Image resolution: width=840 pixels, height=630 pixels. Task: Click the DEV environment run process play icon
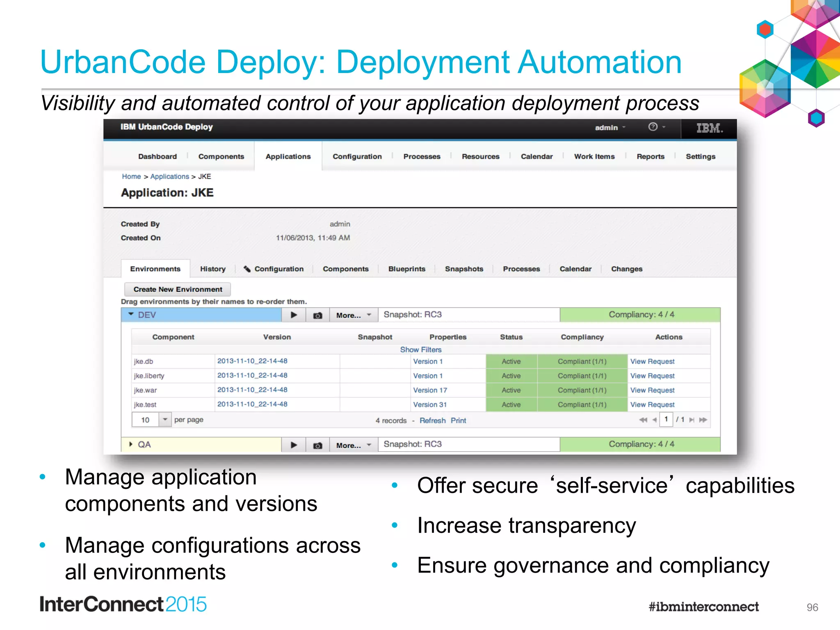click(294, 315)
